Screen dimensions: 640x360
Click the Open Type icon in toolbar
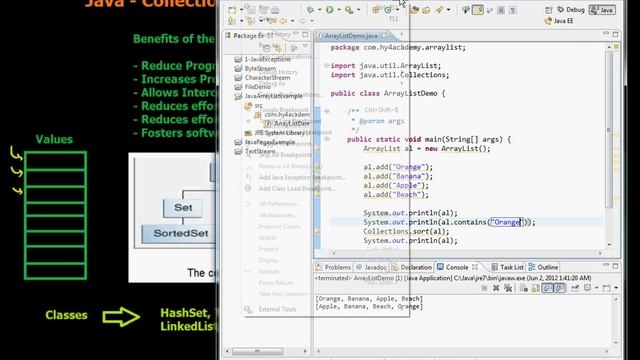(415, 10)
